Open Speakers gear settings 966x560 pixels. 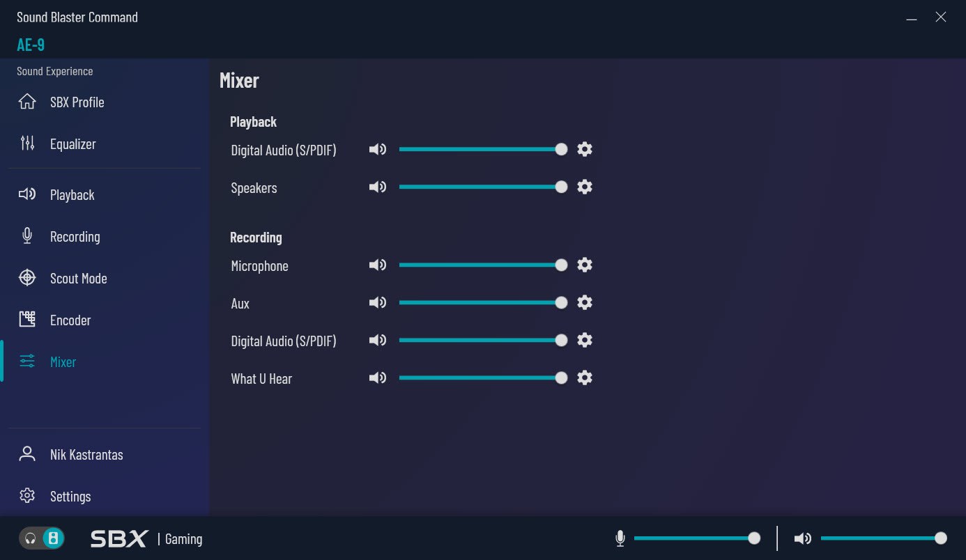click(x=585, y=187)
